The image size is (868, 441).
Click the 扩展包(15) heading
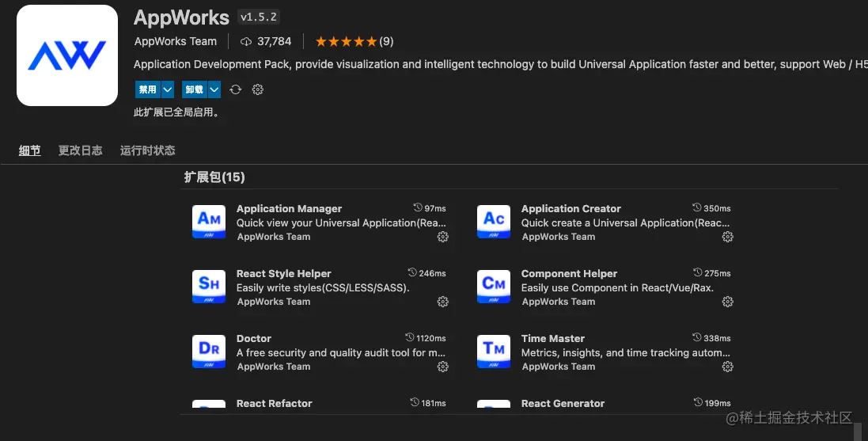pos(214,177)
